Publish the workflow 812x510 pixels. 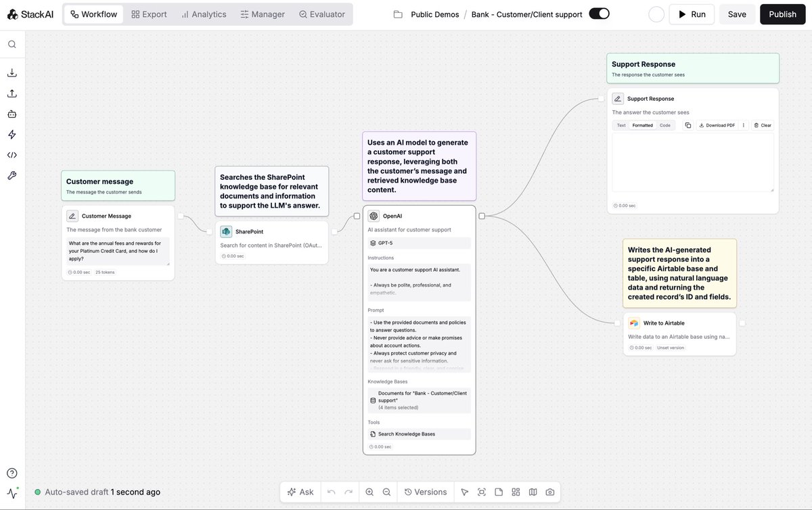point(783,14)
